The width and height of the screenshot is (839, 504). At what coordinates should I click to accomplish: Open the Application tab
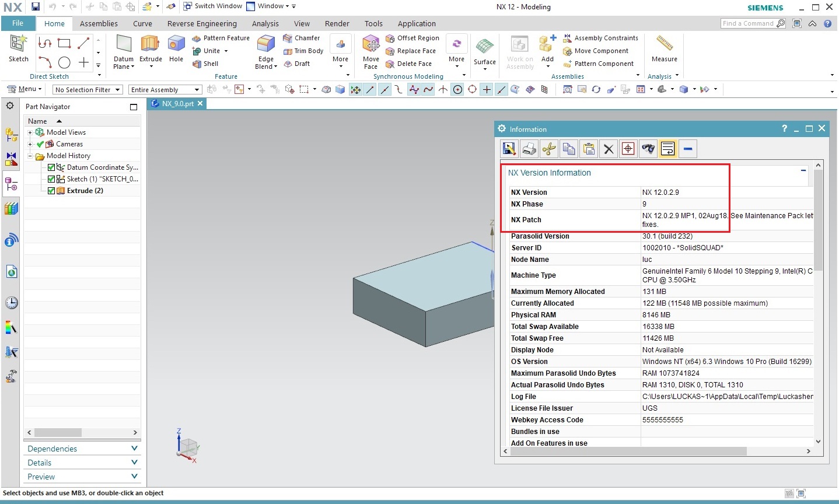(417, 23)
